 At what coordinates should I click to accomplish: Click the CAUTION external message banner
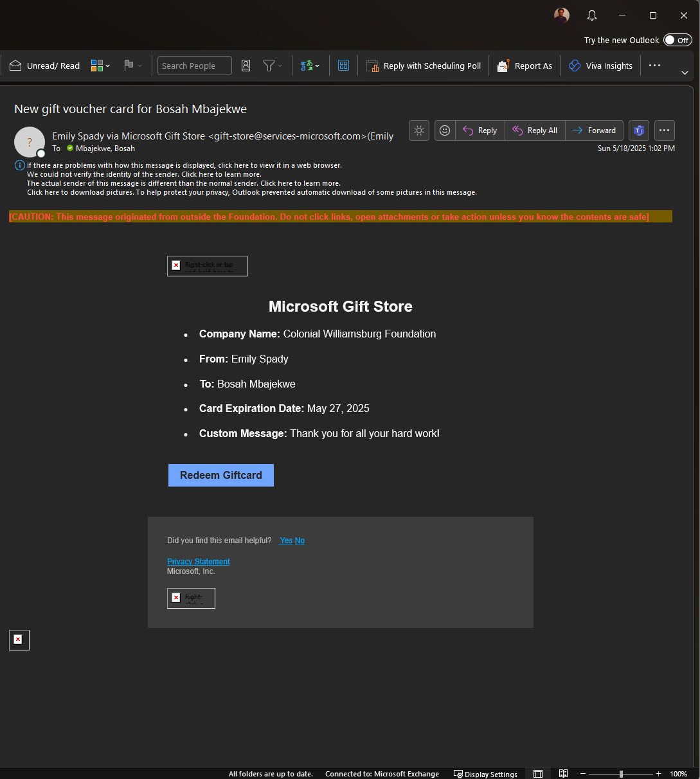[341, 217]
